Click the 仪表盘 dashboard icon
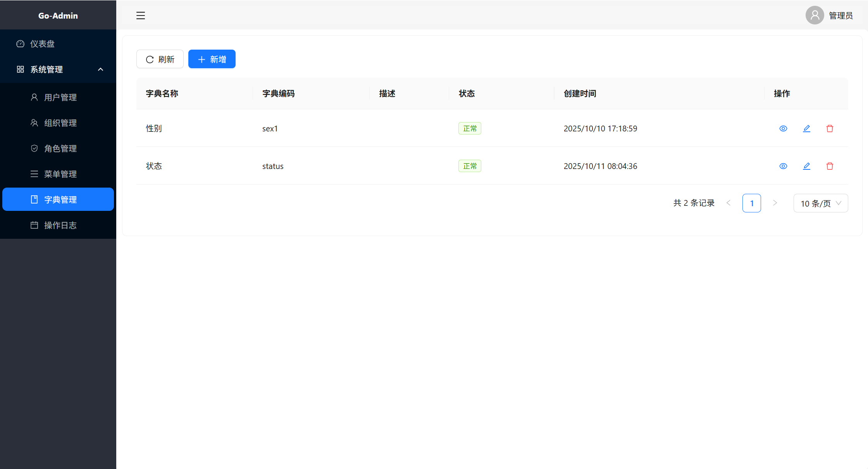Viewport: 868px width, 469px height. pos(21,44)
